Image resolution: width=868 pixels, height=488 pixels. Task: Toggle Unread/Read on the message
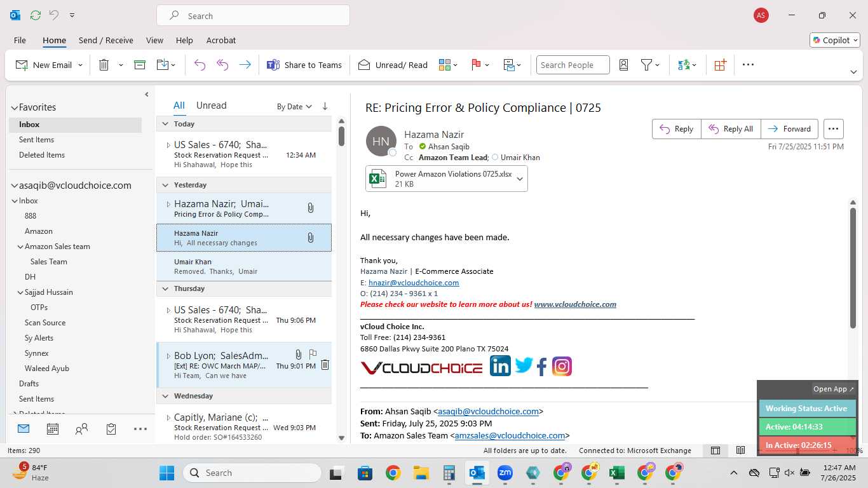tap(393, 65)
